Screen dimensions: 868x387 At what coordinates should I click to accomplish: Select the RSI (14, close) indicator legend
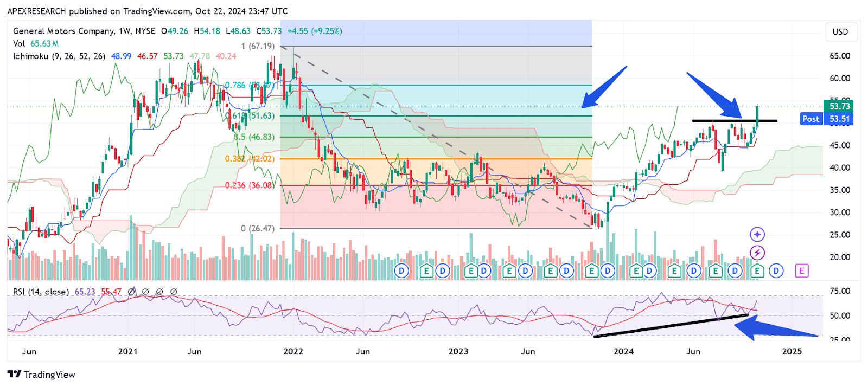[41, 292]
